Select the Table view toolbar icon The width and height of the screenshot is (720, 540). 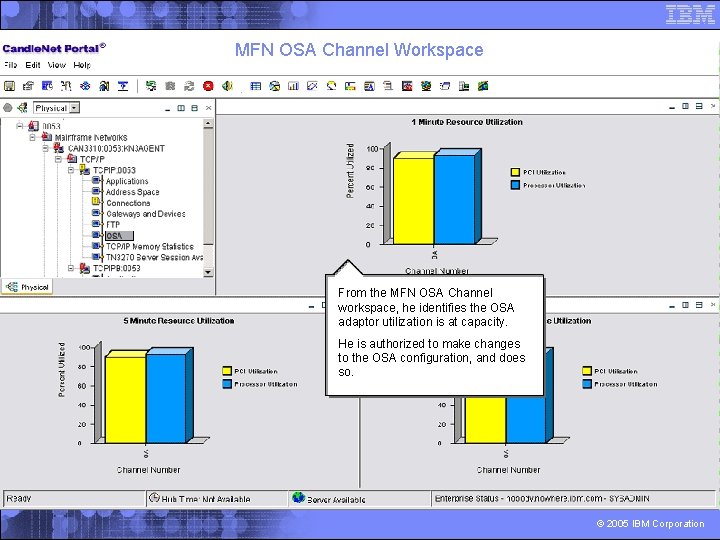tap(256, 86)
